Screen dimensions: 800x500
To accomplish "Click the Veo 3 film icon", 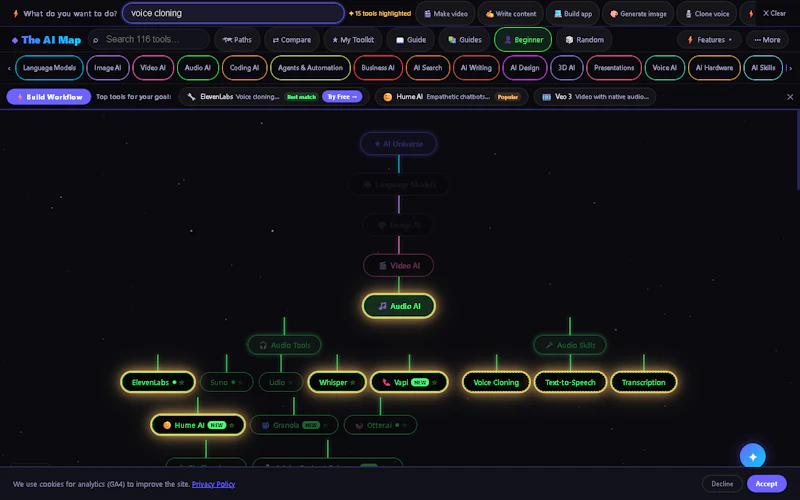I will 546,97.
